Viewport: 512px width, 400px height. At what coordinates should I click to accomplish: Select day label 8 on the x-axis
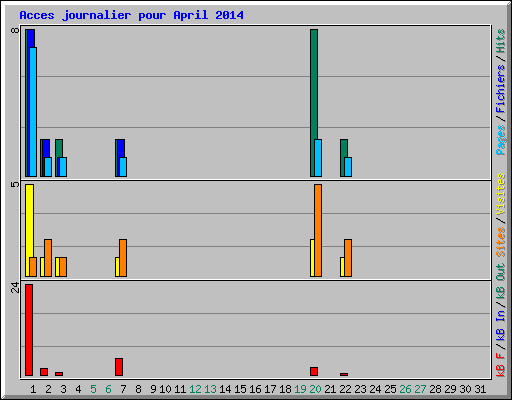tap(138, 389)
